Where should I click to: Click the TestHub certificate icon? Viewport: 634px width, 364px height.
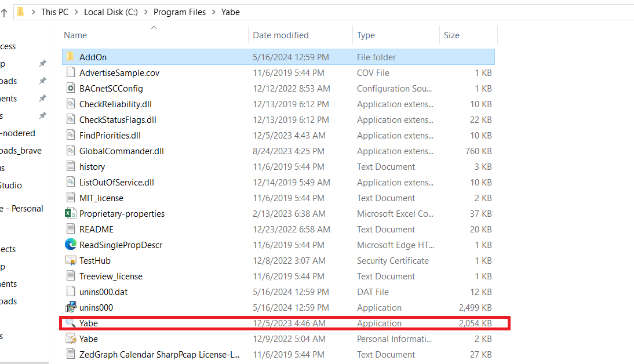70,260
